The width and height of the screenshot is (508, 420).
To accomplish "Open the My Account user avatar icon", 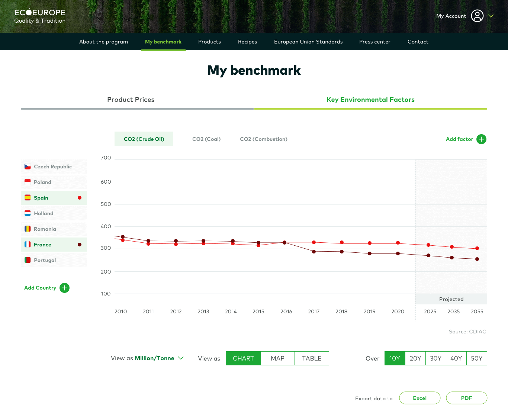I will tap(478, 16).
